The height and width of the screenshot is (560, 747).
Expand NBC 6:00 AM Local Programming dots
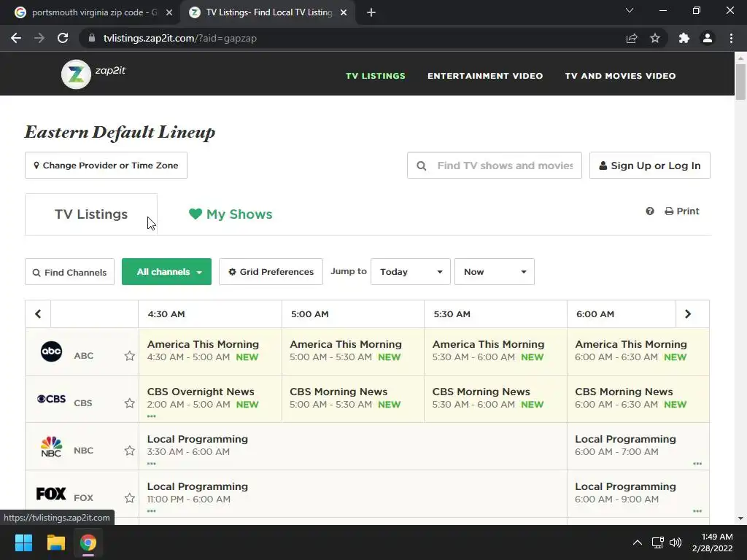(x=697, y=464)
